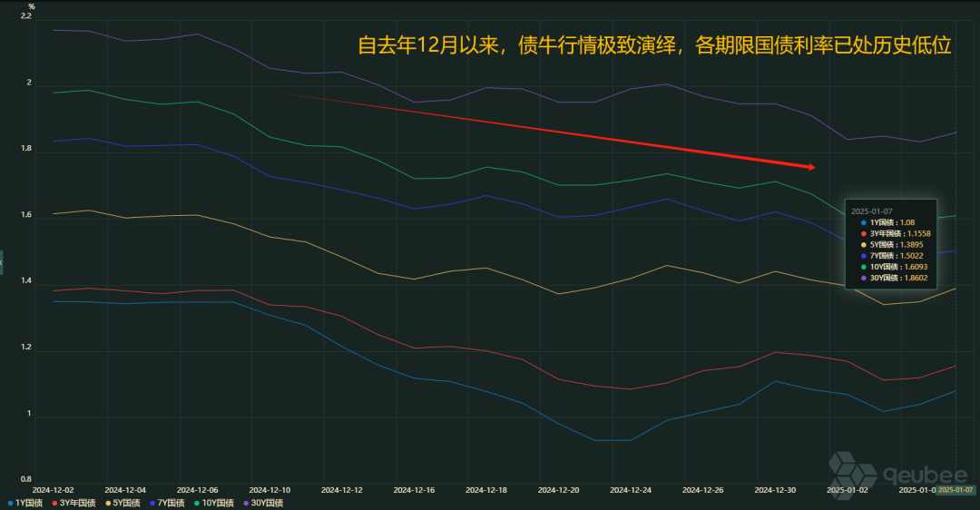The image size is (980, 510).
Task: Click the 30Y国债 purple legend dot
Action: 244,503
